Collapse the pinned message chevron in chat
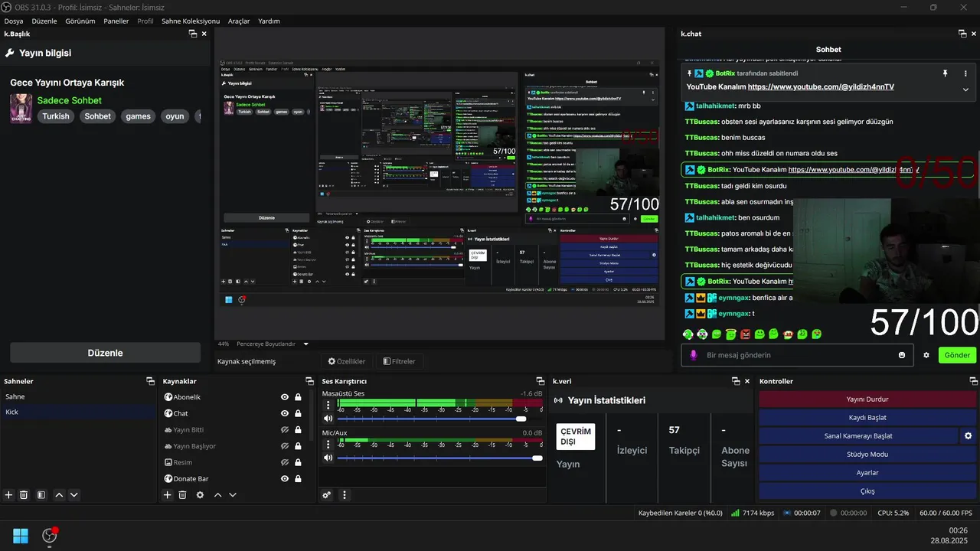Image resolution: width=980 pixels, height=551 pixels. pyautogui.click(x=965, y=90)
